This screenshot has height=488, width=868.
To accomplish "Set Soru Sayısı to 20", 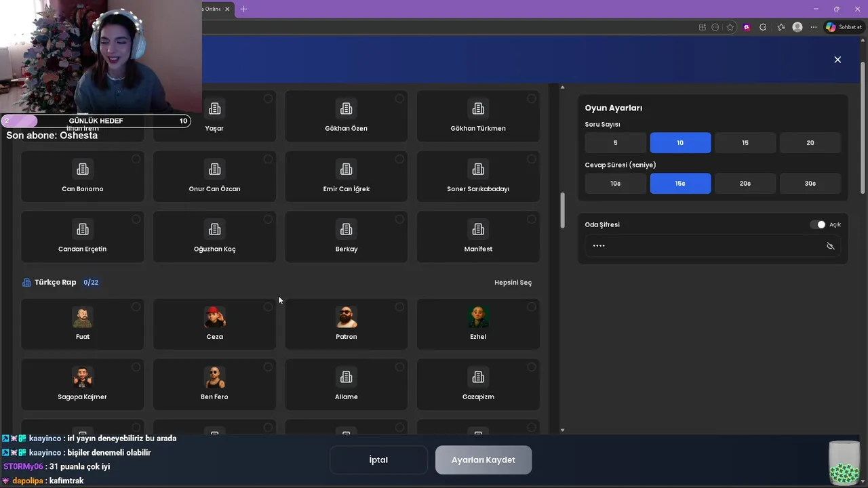I will [x=810, y=143].
